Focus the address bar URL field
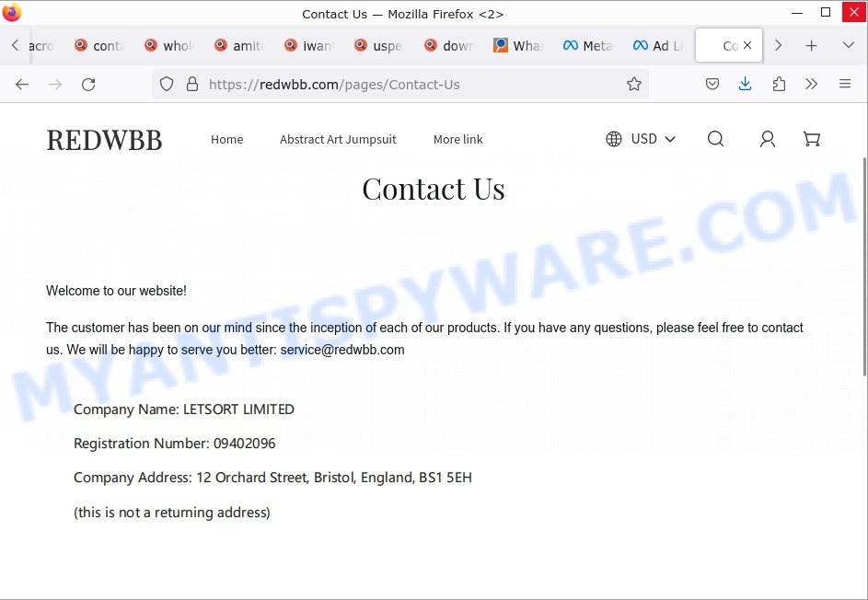868x600 pixels. [411, 84]
